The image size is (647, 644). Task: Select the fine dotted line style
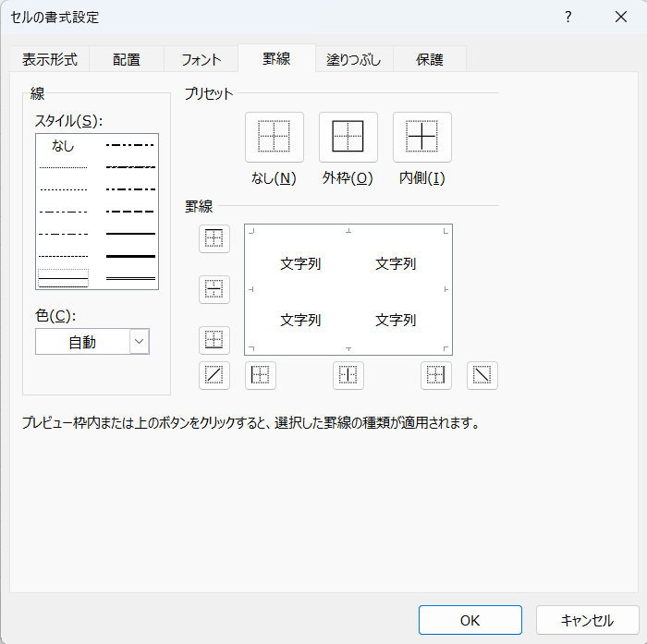(x=63, y=167)
